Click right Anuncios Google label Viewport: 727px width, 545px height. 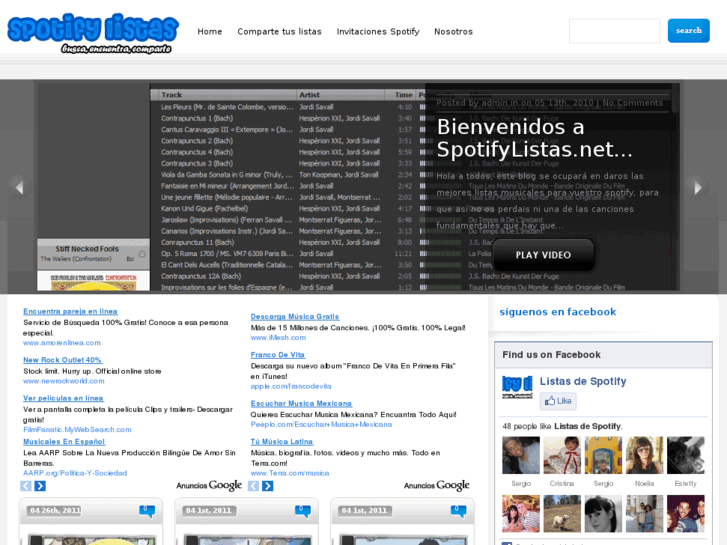[x=437, y=486]
